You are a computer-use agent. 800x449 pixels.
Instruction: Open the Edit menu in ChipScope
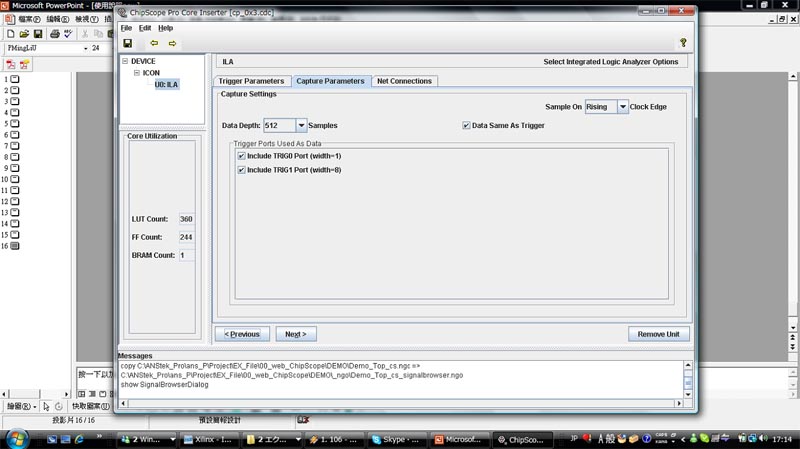click(x=145, y=28)
